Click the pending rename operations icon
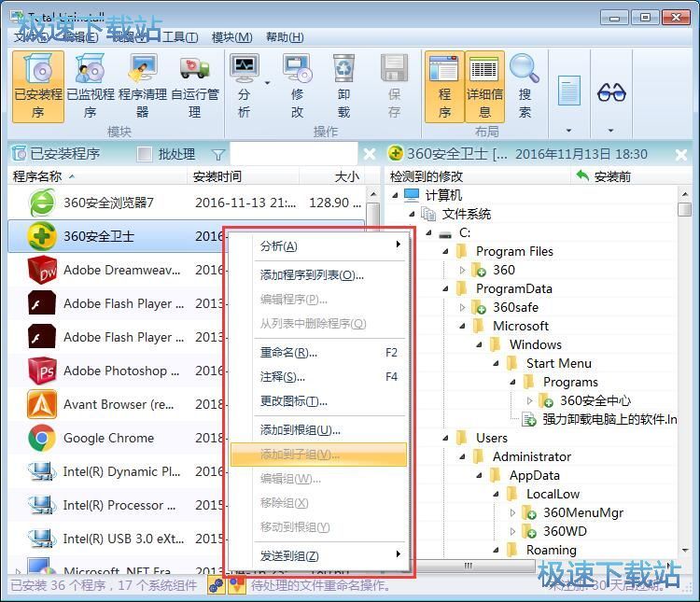The height and width of the screenshot is (602, 700). (x=237, y=585)
